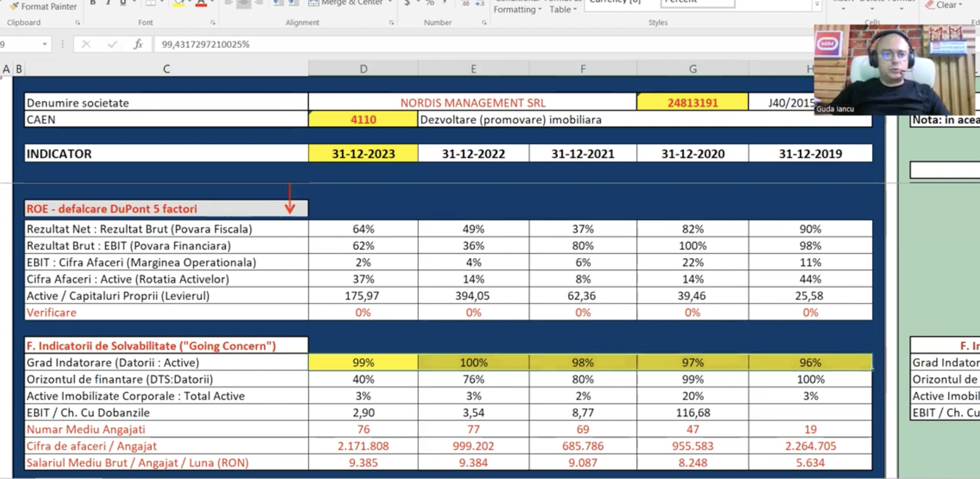Image resolution: width=980 pixels, height=479 pixels.
Task: Select column F header
Action: click(583, 69)
